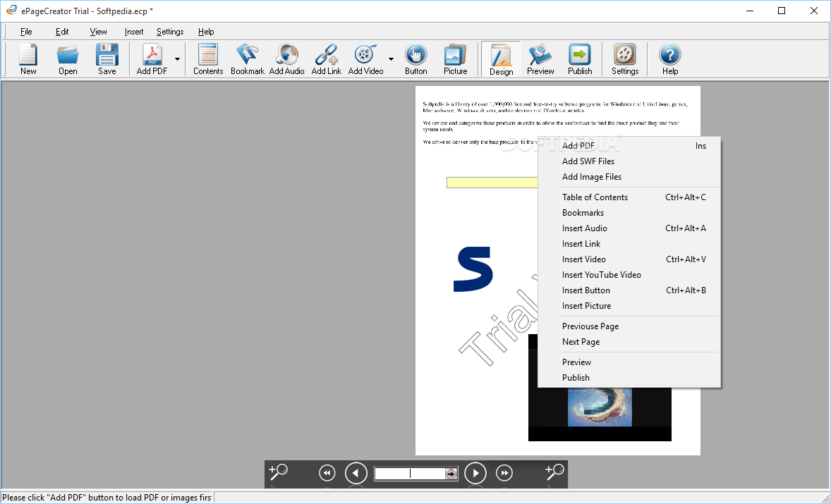Open the Edit menu
Screen dimensions: 831x504
coord(62,32)
